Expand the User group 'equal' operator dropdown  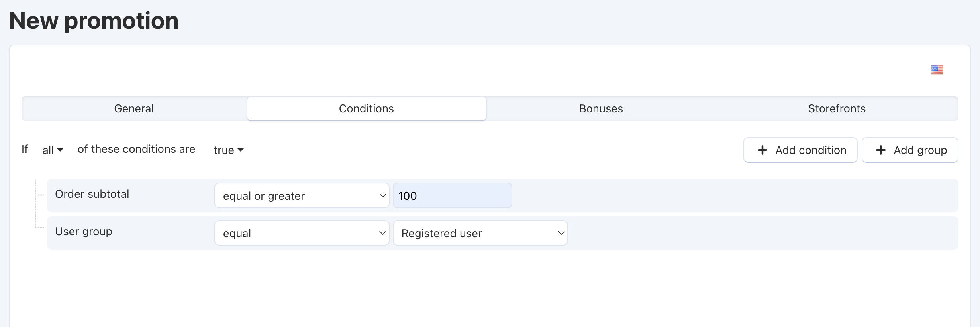[x=302, y=233]
